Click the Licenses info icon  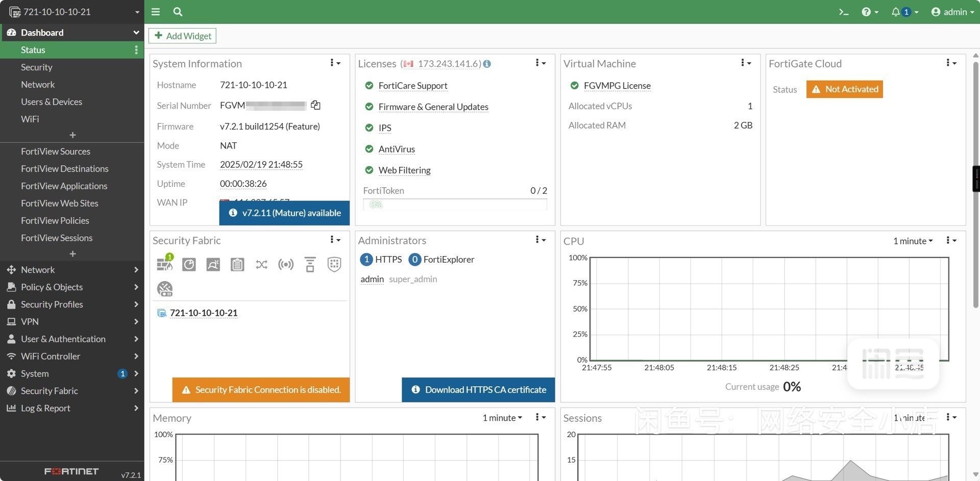[x=487, y=64]
